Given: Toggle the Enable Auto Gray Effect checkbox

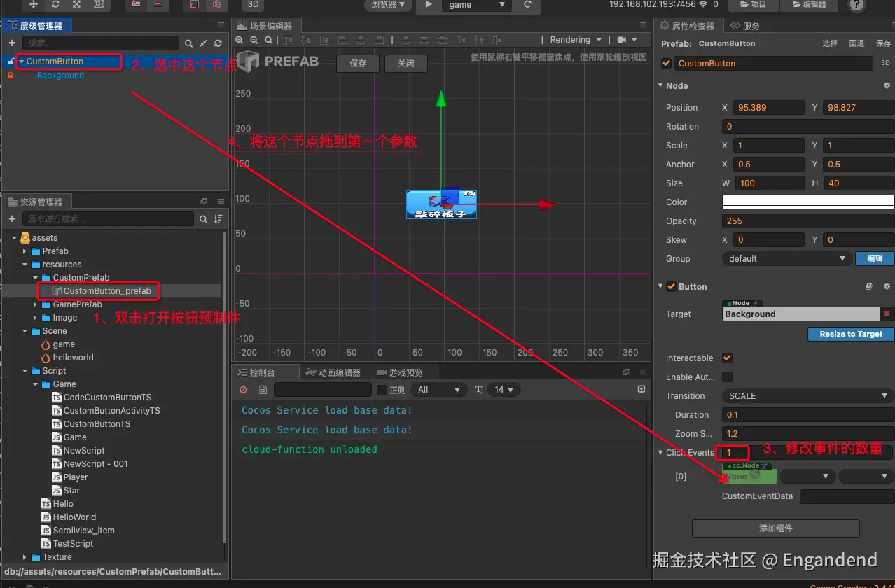Looking at the screenshot, I should (x=727, y=377).
